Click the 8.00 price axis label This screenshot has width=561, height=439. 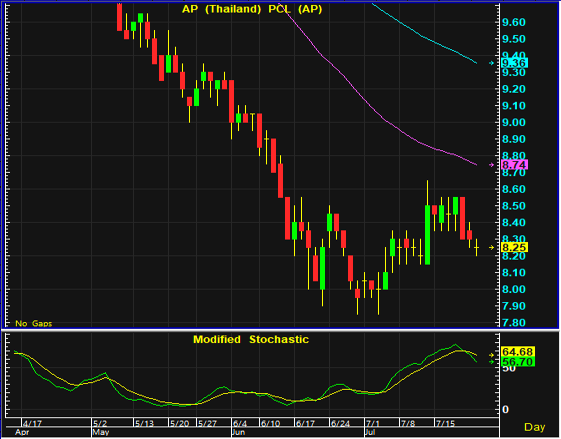pyautogui.click(x=514, y=289)
